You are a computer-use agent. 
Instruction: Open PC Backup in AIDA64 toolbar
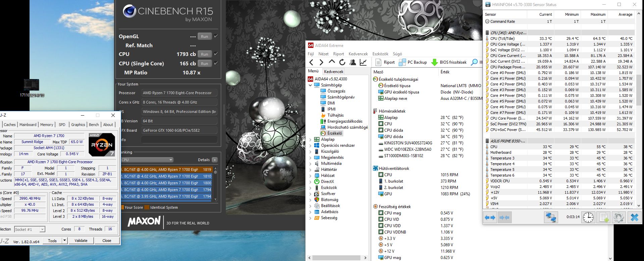click(413, 62)
